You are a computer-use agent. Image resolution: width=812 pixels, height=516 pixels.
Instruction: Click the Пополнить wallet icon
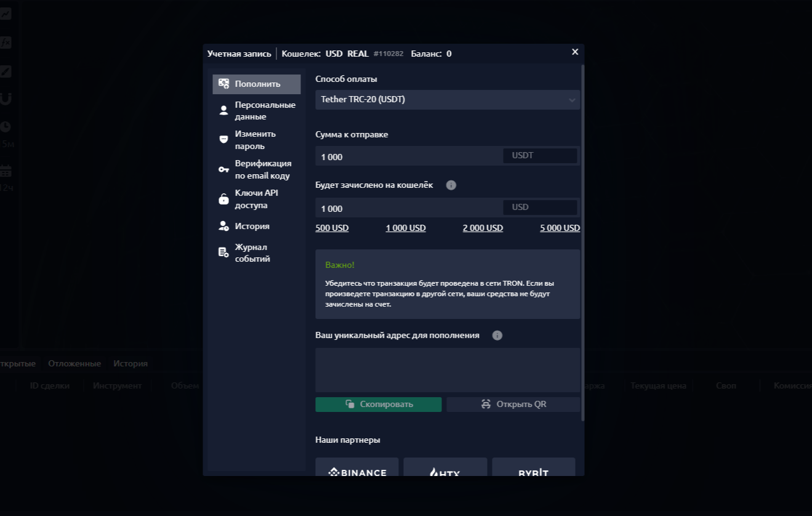click(224, 84)
